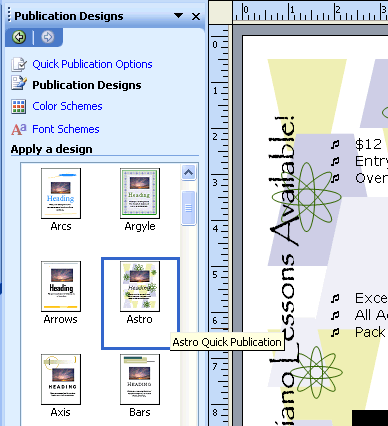Click the Astro label text

[140, 319]
